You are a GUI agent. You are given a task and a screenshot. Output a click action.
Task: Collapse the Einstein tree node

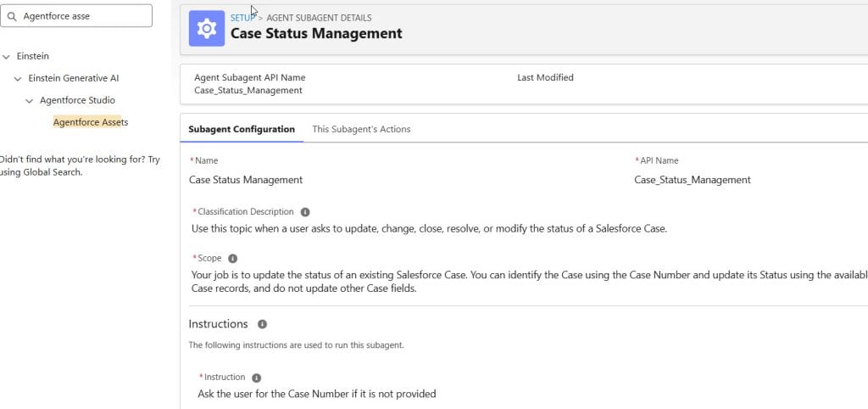6,57
